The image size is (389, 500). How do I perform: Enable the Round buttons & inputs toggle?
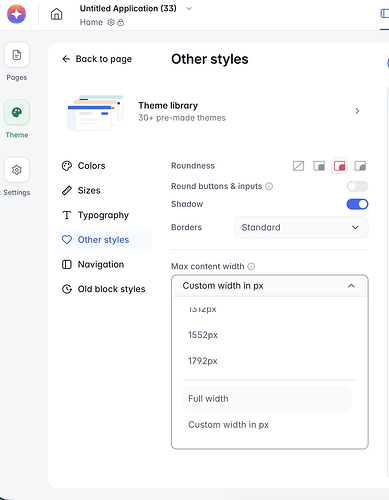(357, 186)
